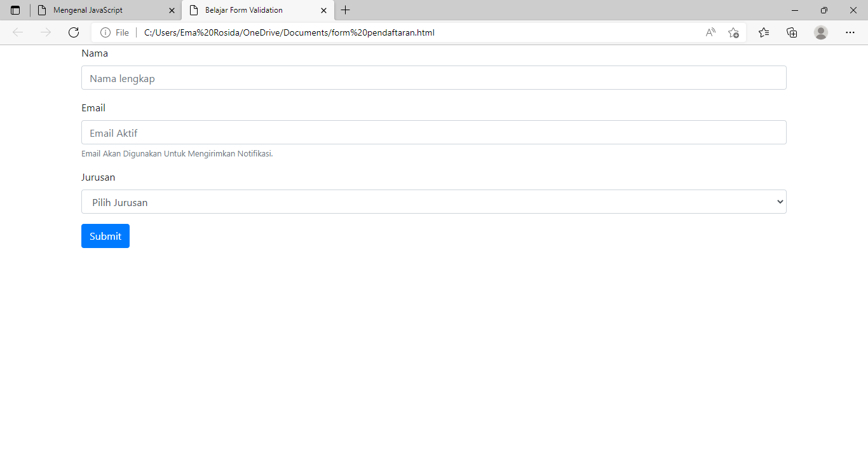Focus the Nama lengkap input field

pos(434,78)
